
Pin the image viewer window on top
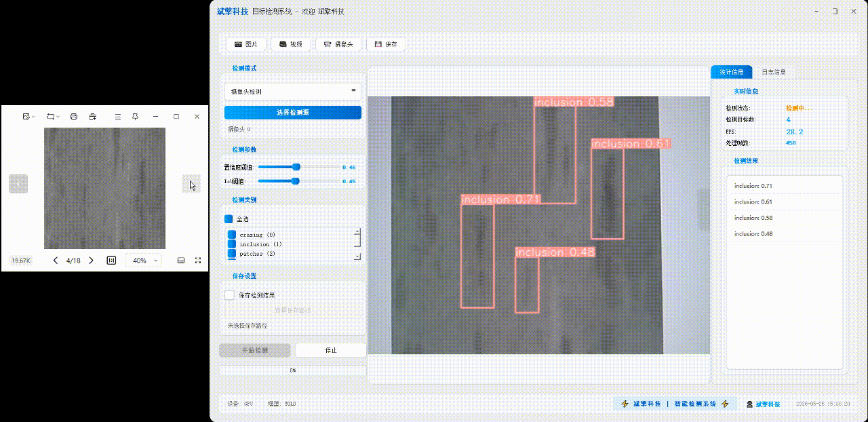click(x=135, y=117)
